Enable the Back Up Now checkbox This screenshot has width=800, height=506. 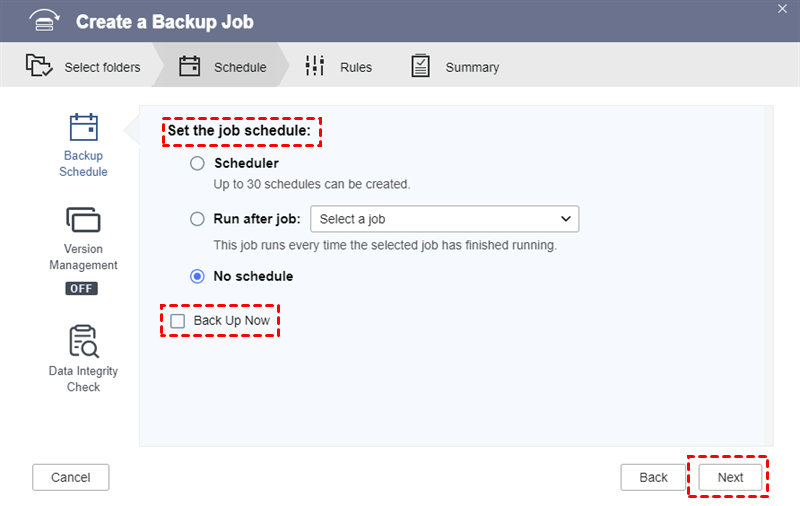pyautogui.click(x=178, y=321)
